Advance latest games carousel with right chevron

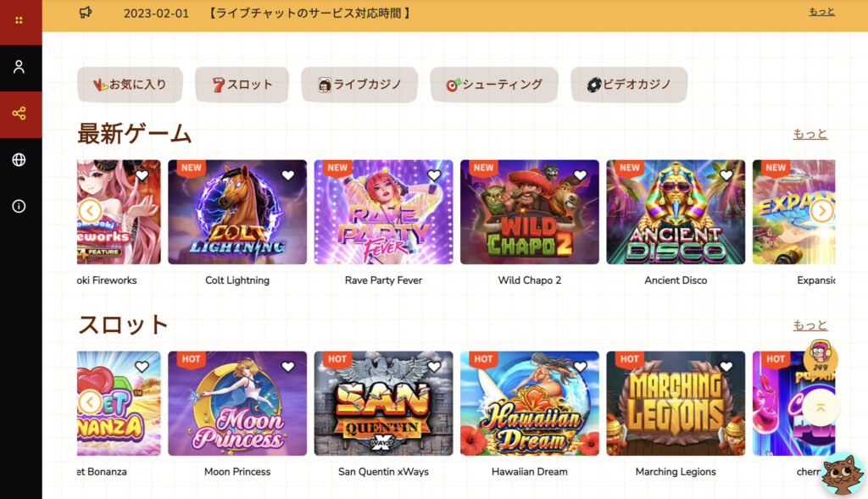point(822,211)
